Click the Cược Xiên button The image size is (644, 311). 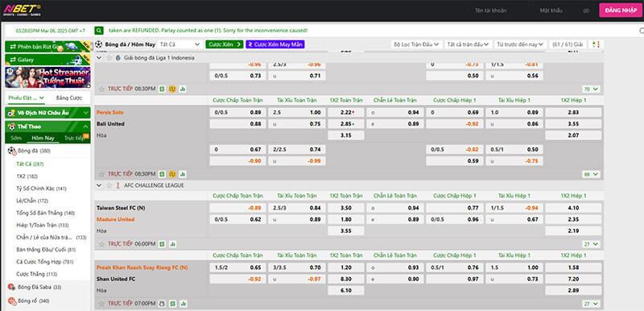pos(225,44)
